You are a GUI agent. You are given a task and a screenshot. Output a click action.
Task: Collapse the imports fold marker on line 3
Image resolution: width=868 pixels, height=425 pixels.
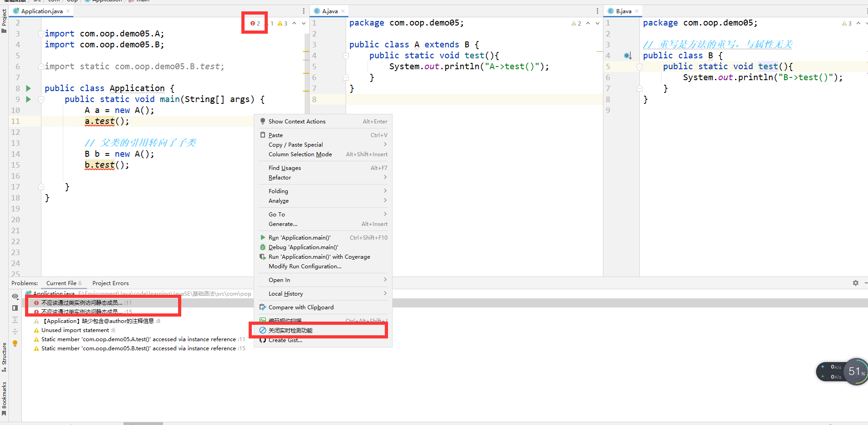(41, 34)
